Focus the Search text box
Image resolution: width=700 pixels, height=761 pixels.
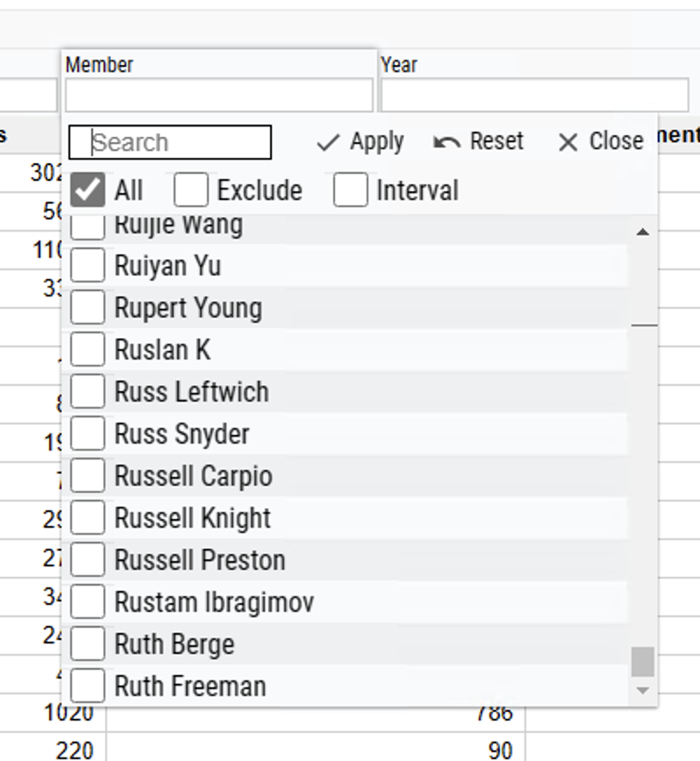point(170,142)
